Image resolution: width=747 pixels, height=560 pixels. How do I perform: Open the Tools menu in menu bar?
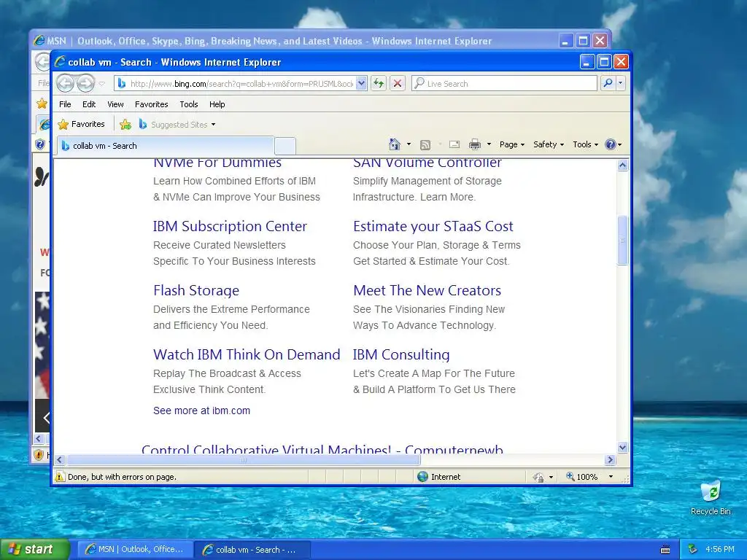[x=189, y=104]
